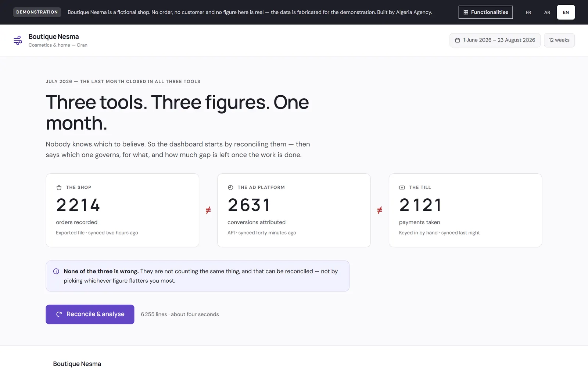Click the Boutique Nesma footer text
Viewport: 588px width, 368px height.
click(77, 364)
